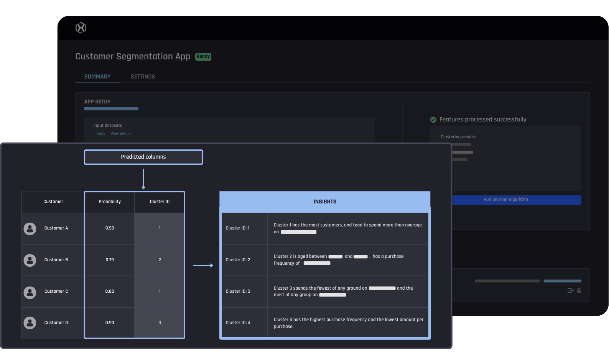Click the Cluster 1 most customers insight text
The image size is (609, 364).
click(x=348, y=228)
